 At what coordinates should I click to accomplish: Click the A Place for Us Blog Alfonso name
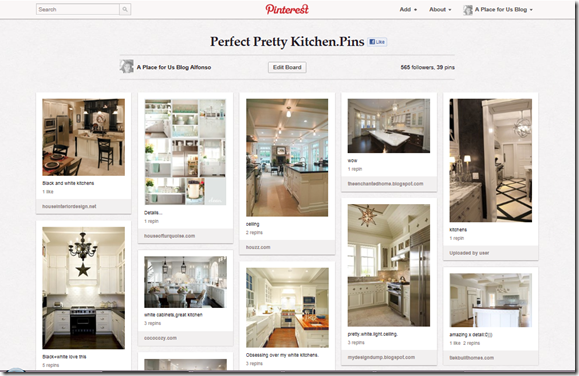(x=174, y=67)
